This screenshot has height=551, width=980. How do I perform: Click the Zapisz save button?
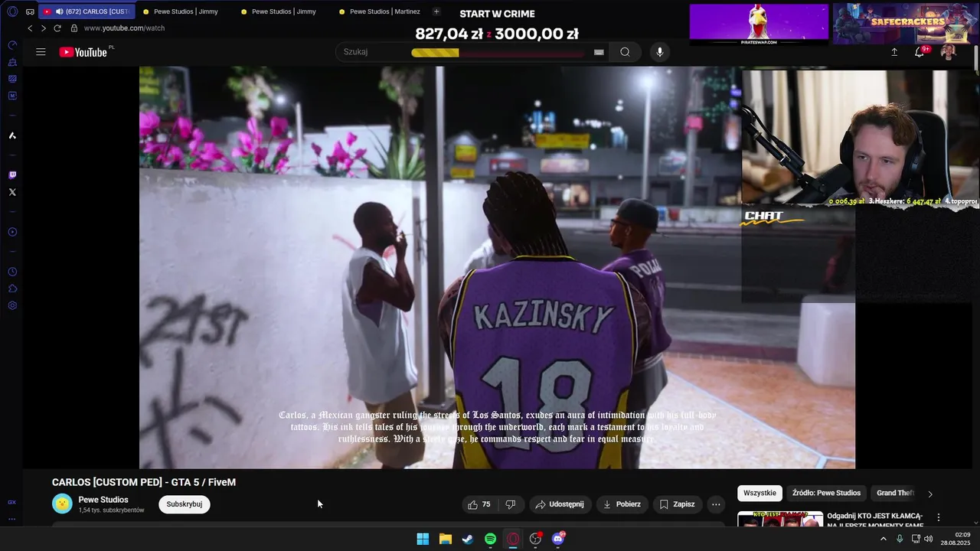click(678, 504)
